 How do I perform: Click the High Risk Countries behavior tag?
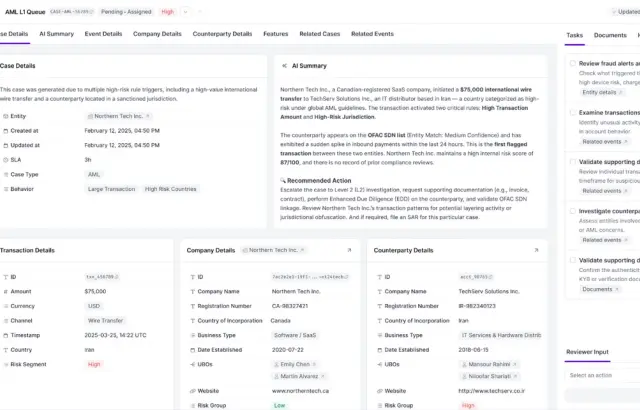[x=171, y=189]
